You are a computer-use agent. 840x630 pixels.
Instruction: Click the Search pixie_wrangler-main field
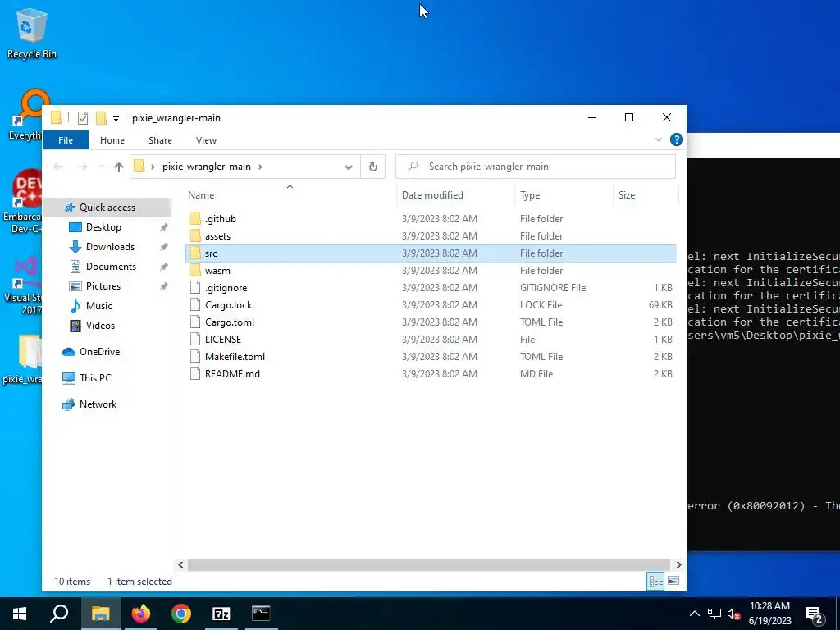pos(535,167)
